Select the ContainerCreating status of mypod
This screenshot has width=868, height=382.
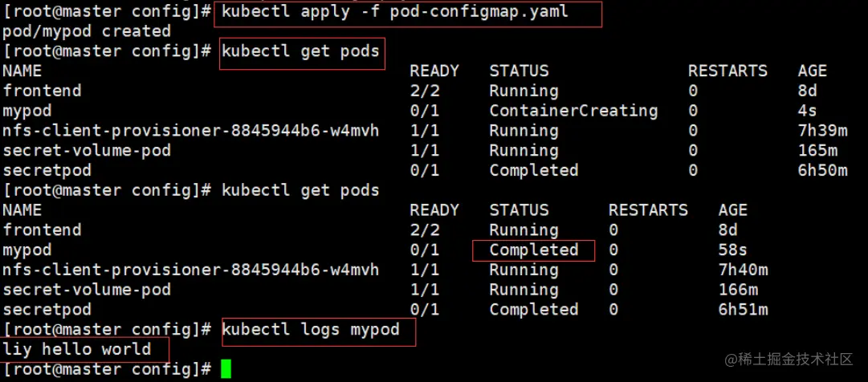tap(573, 111)
